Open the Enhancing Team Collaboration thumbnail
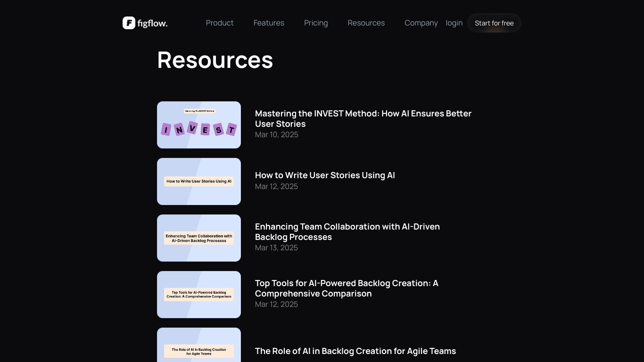644x362 pixels. (199, 238)
